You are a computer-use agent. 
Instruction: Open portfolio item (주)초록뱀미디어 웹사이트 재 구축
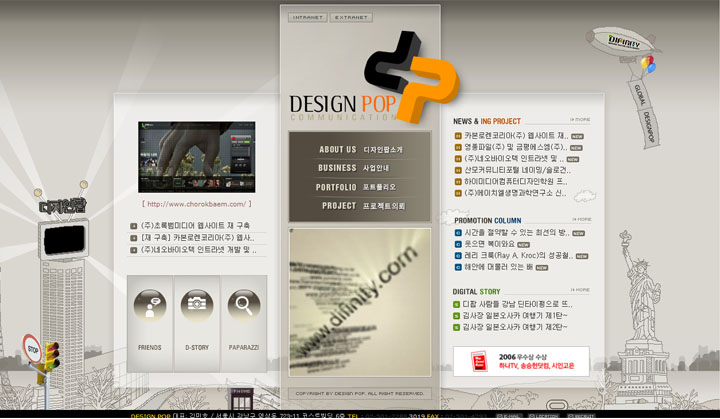[195, 226]
